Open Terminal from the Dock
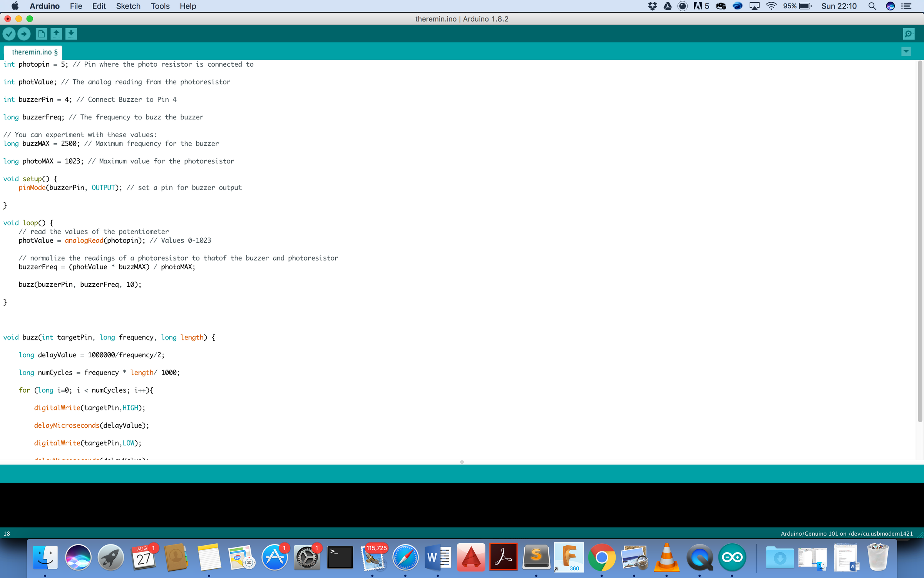The width and height of the screenshot is (924, 578). coord(340,557)
